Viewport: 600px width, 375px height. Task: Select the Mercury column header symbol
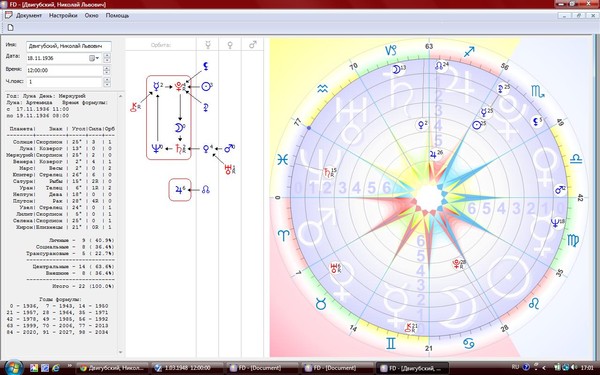coord(208,45)
